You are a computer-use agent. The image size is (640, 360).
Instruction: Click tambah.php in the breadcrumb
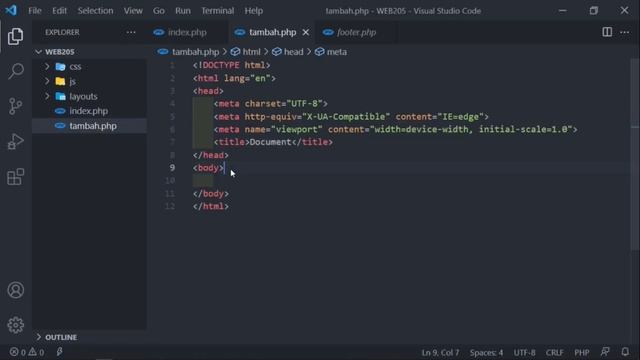point(196,52)
